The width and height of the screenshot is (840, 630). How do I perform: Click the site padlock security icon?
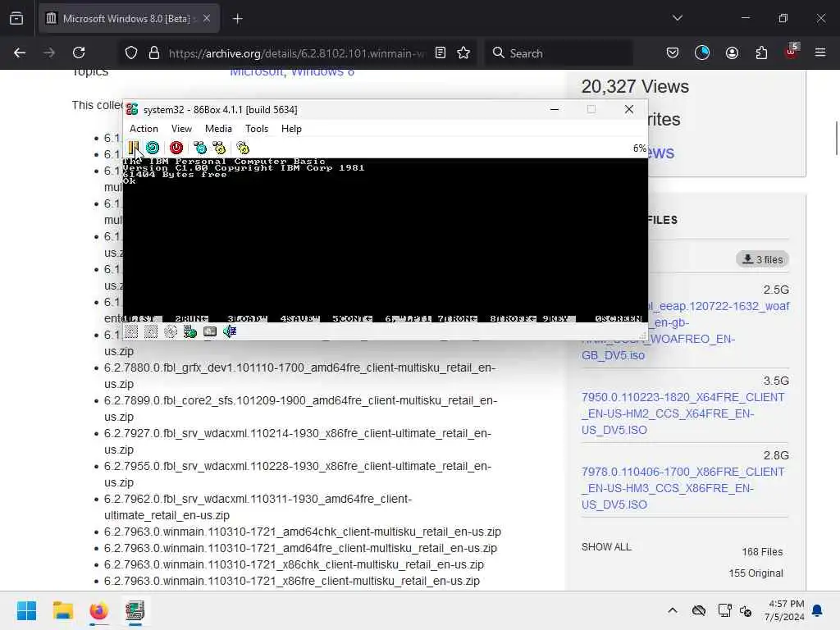pos(154,53)
